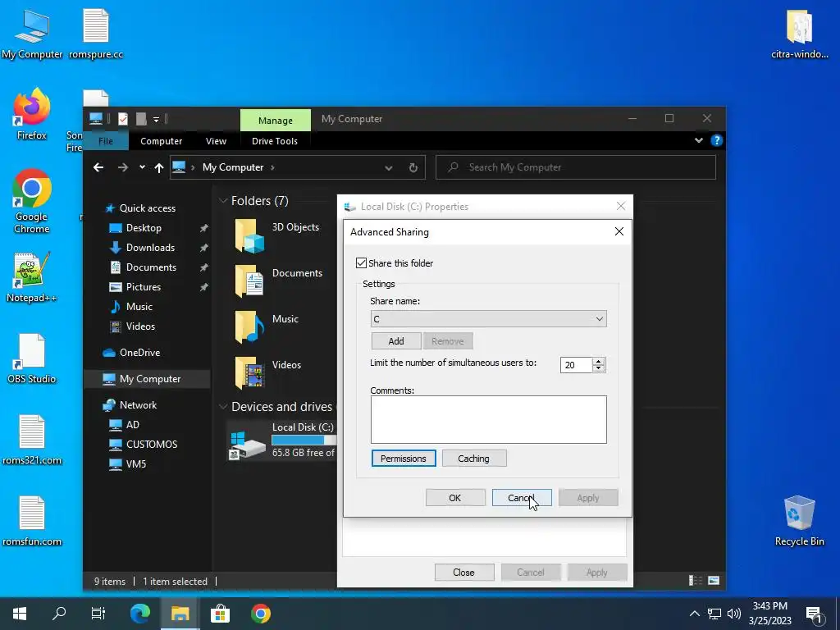840x630 pixels.
Task: Collapse the Folders (7) group
Action: [x=223, y=201]
